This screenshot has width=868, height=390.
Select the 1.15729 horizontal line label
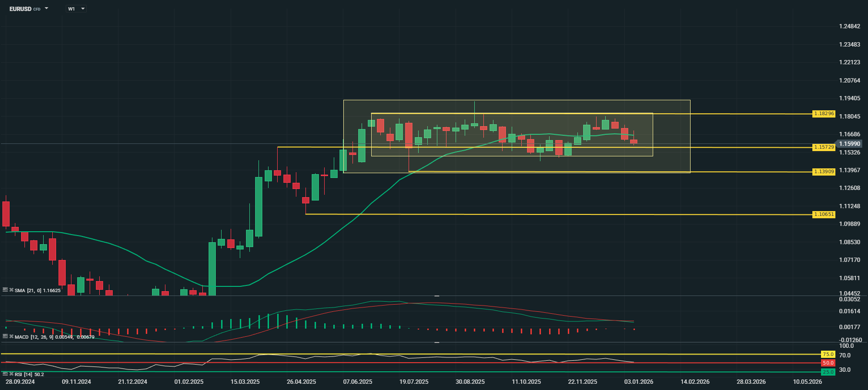(x=824, y=147)
